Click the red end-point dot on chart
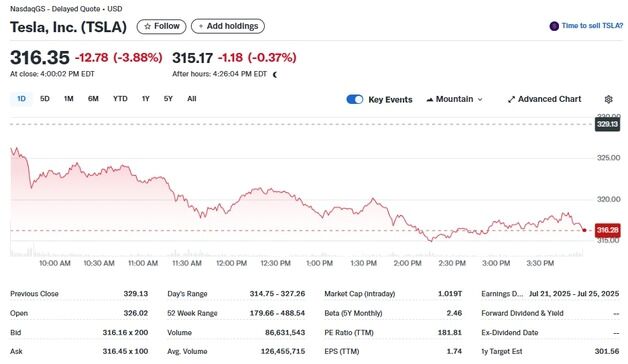Image resolution: width=628 pixels, height=364 pixels. [584, 230]
